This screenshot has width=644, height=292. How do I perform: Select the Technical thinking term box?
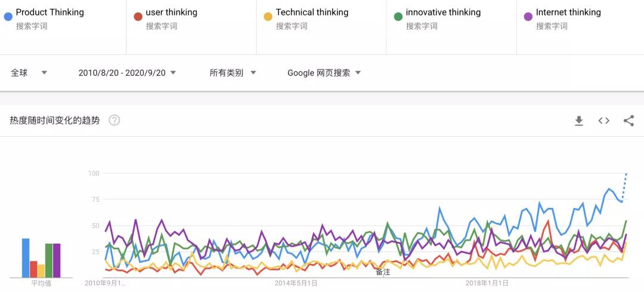point(321,27)
